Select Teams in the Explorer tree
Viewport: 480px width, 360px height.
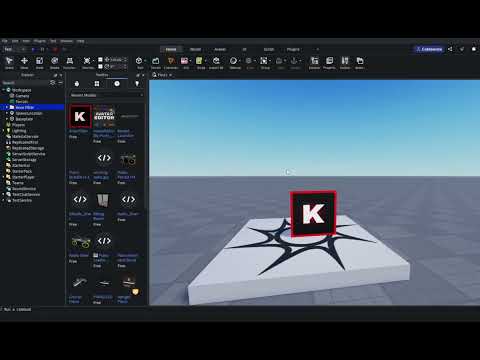pos(18,183)
